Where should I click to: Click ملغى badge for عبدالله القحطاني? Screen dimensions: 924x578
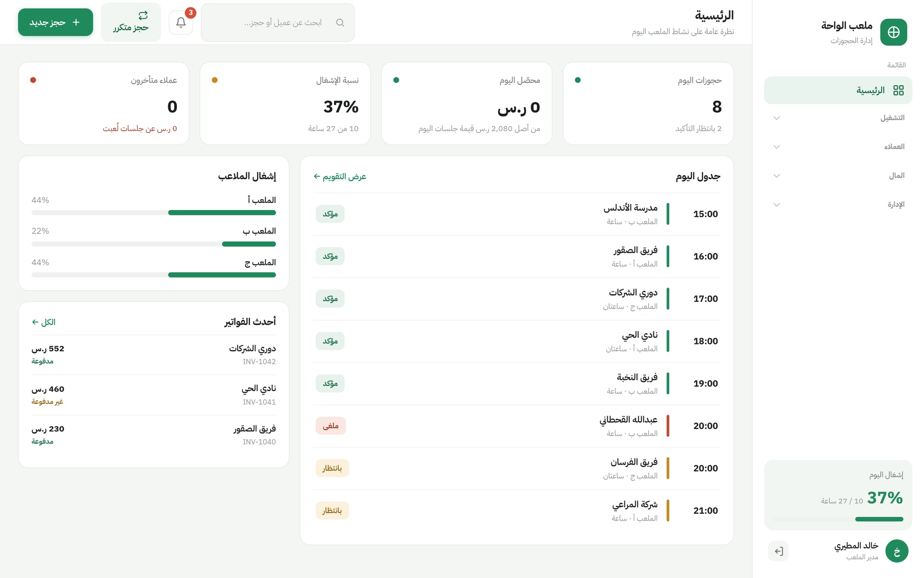coord(331,426)
